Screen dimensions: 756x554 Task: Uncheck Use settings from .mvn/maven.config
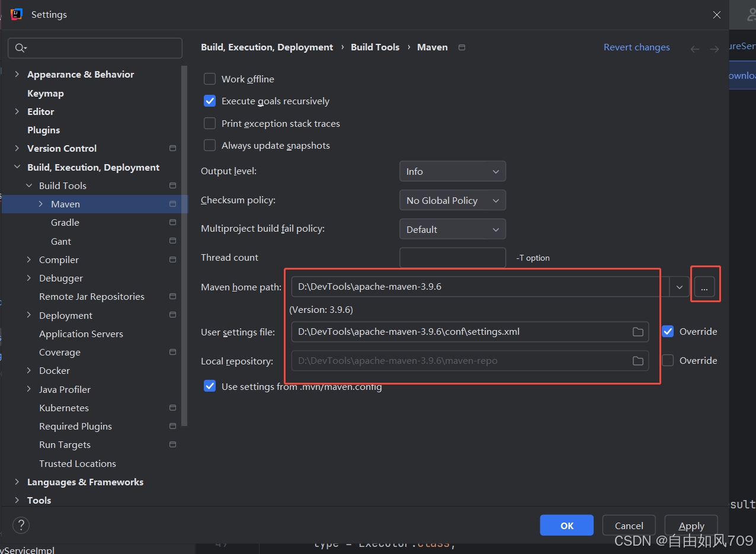[210, 386]
